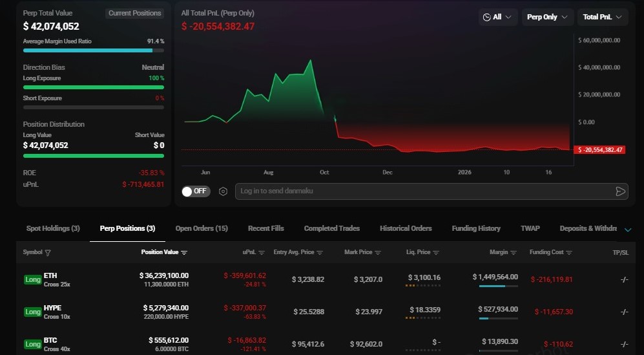Open the Historical Orders tab

coord(406,228)
